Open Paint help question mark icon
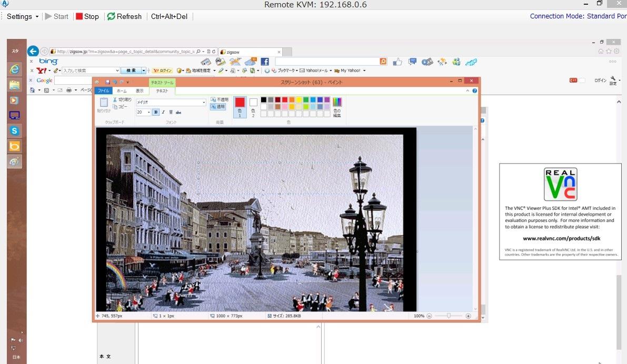Image resolution: width=627 pixels, height=364 pixels. click(x=475, y=90)
